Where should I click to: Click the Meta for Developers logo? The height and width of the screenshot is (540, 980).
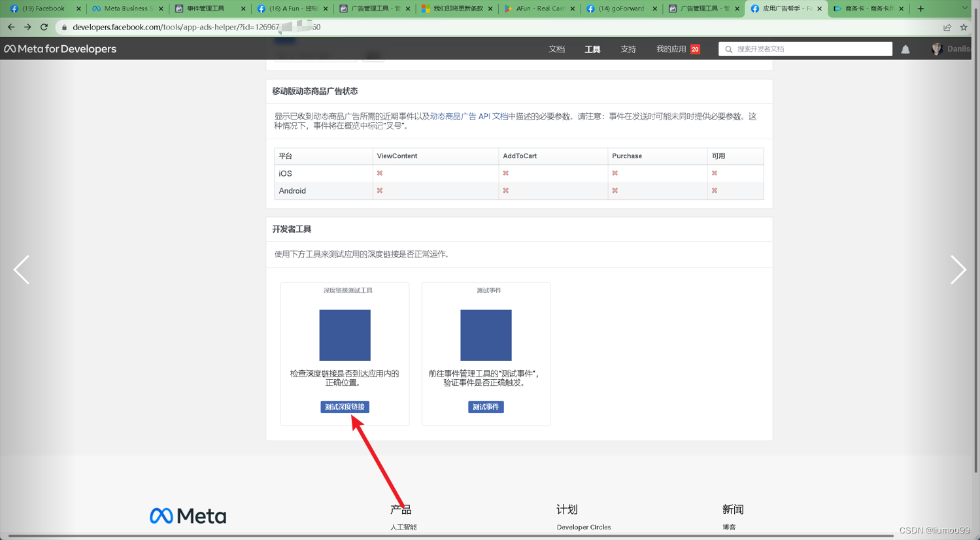[59, 48]
